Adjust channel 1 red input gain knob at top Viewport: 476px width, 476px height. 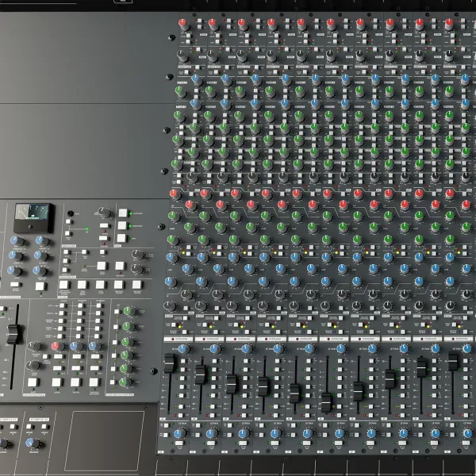(183, 24)
